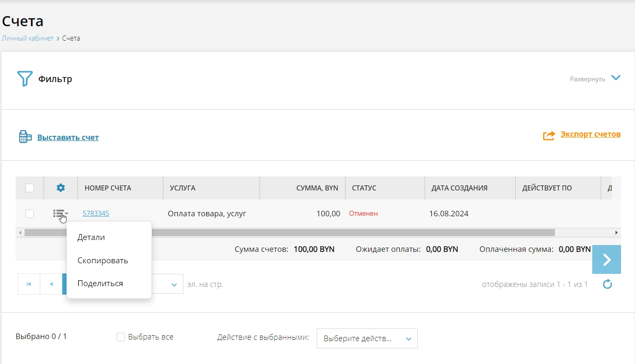
Task: Open the items-per-page dropdown arrow
Action: pyautogui.click(x=174, y=285)
